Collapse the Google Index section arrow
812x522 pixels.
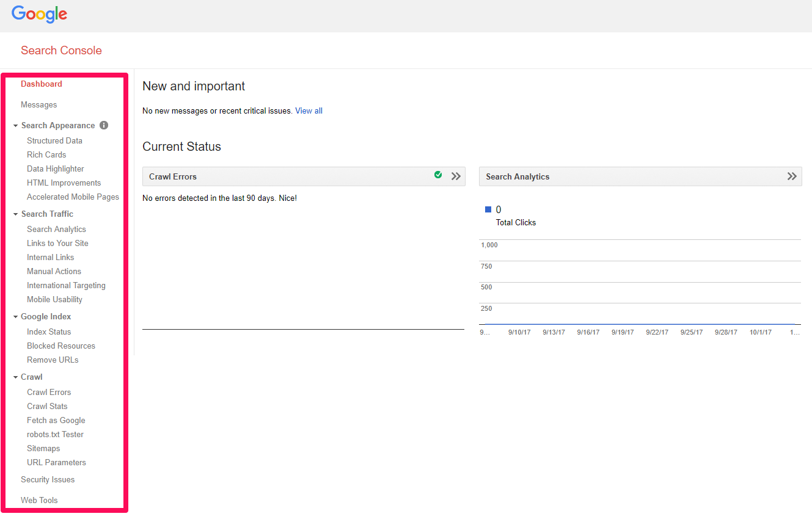(x=16, y=317)
